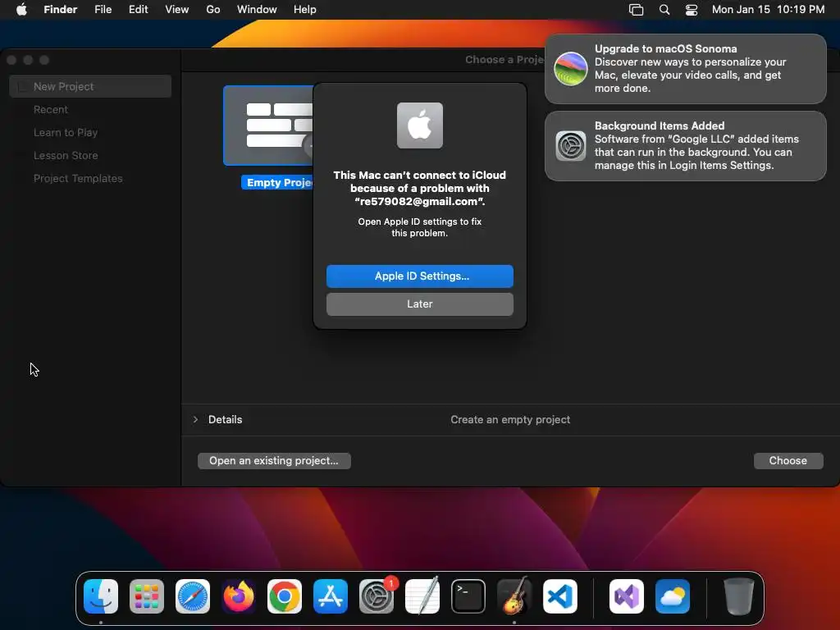Click the Create an empty project text
Image resolution: width=840 pixels, height=630 pixels.
510,419
